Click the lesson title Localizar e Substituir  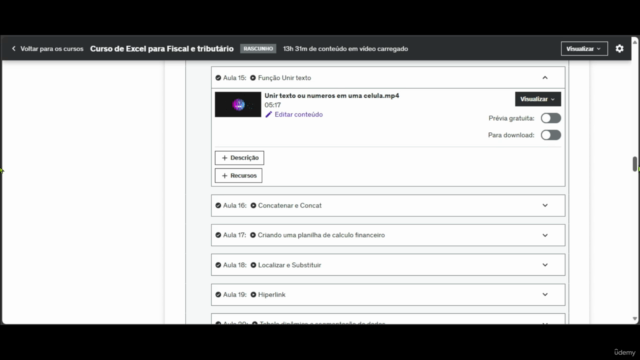(x=289, y=265)
